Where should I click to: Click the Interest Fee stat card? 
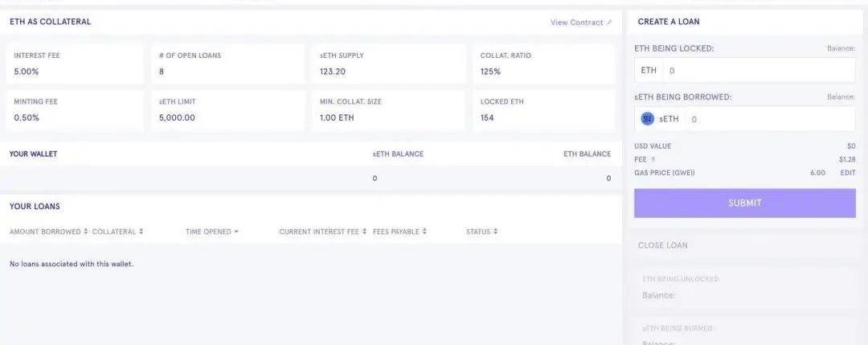click(76, 64)
